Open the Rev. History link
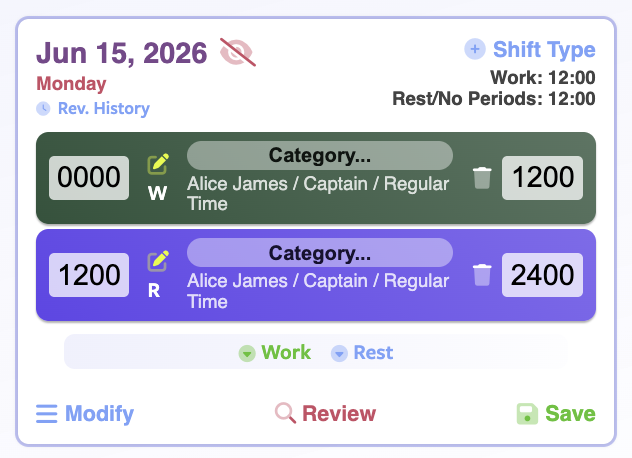This screenshot has width=632, height=458. [x=104, y=108]
